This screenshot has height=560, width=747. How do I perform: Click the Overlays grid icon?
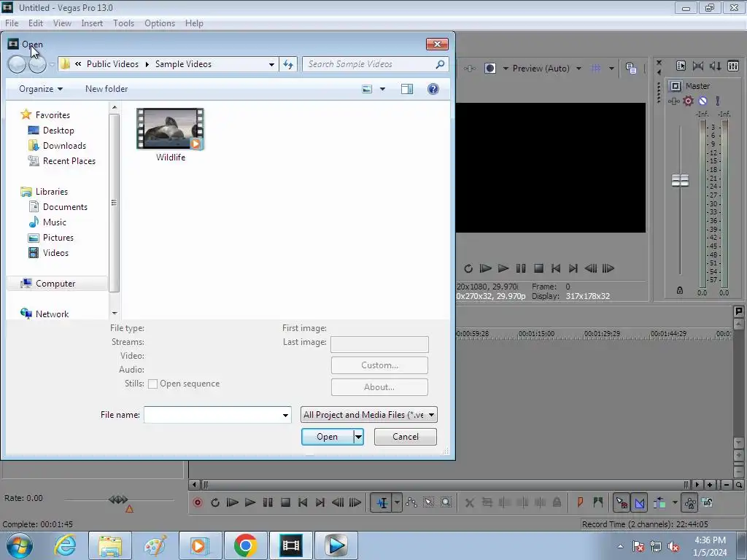coord(596,69)
